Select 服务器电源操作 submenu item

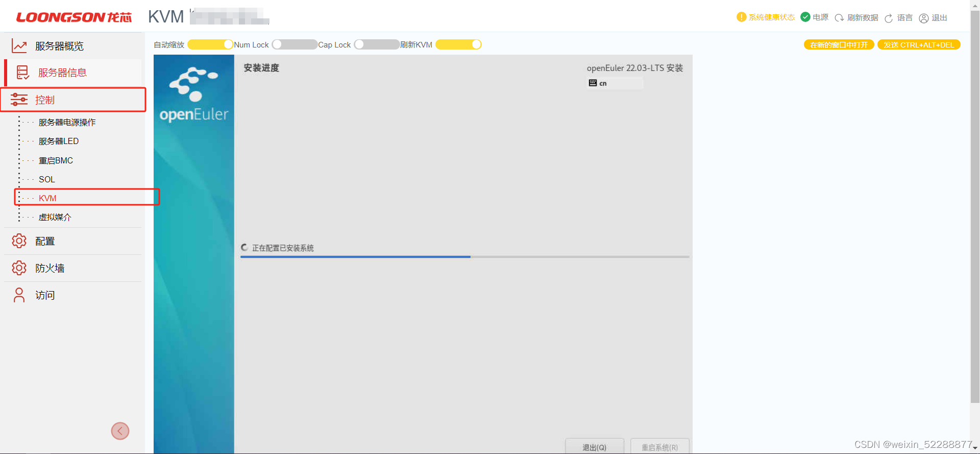pos(67,122)
